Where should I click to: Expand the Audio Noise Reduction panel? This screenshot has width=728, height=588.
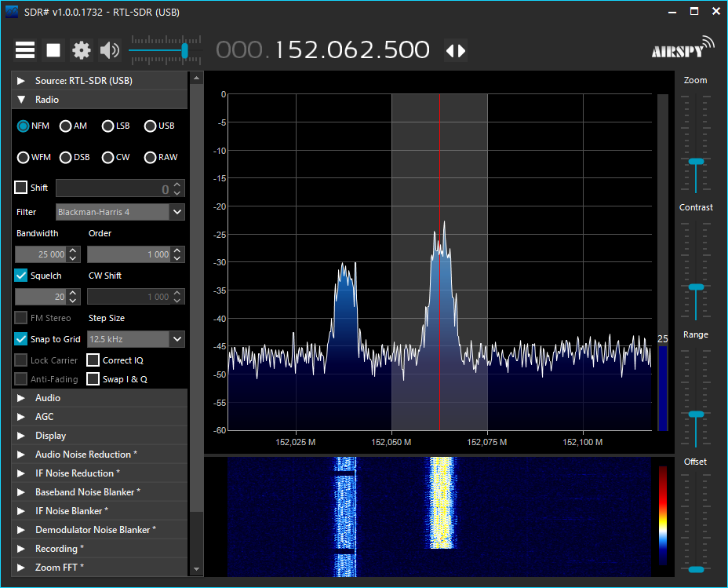(100, 455)
